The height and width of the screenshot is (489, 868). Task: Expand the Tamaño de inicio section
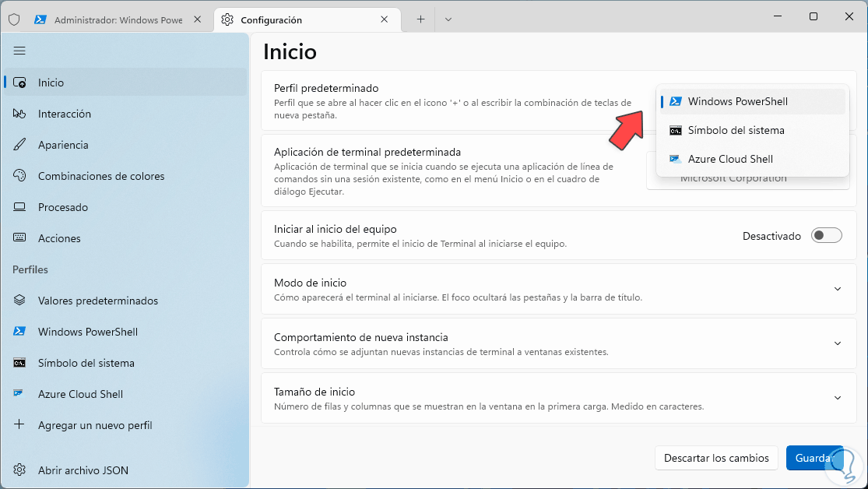pyautogui.click(x=837, y=398)
